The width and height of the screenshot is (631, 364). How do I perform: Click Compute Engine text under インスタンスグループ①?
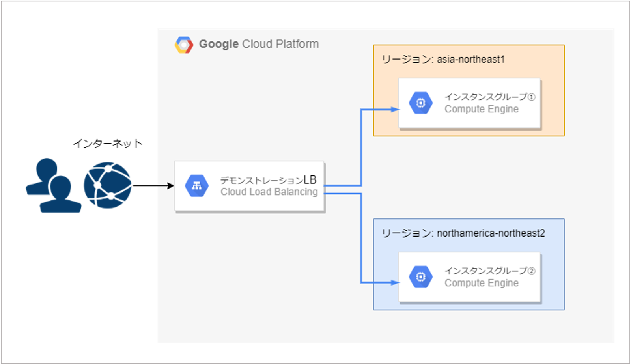tap(482, 109)
